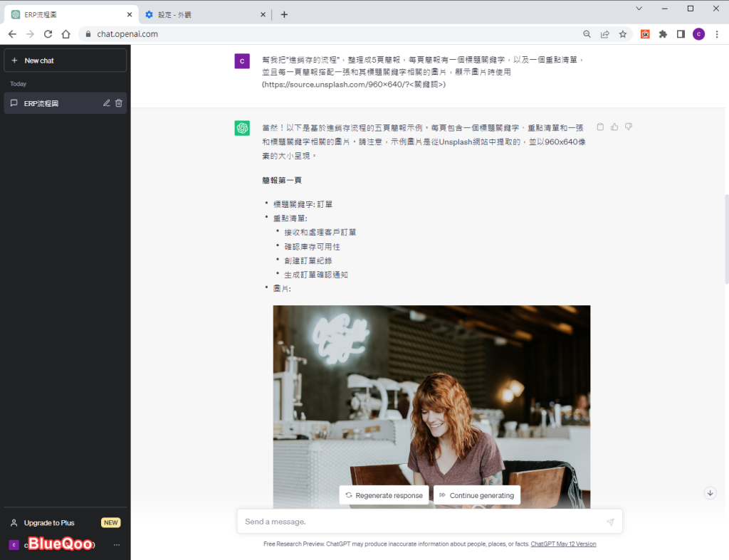Click the Continue generating button
Screen dimensions: 729x560
(x=476, y=495)
